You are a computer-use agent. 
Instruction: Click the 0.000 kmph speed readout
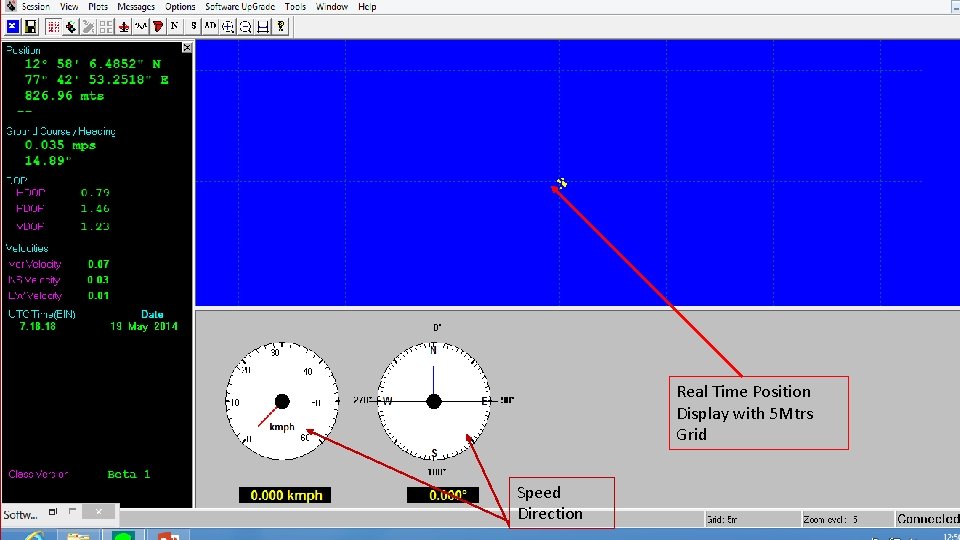click(x=285, y=495)
